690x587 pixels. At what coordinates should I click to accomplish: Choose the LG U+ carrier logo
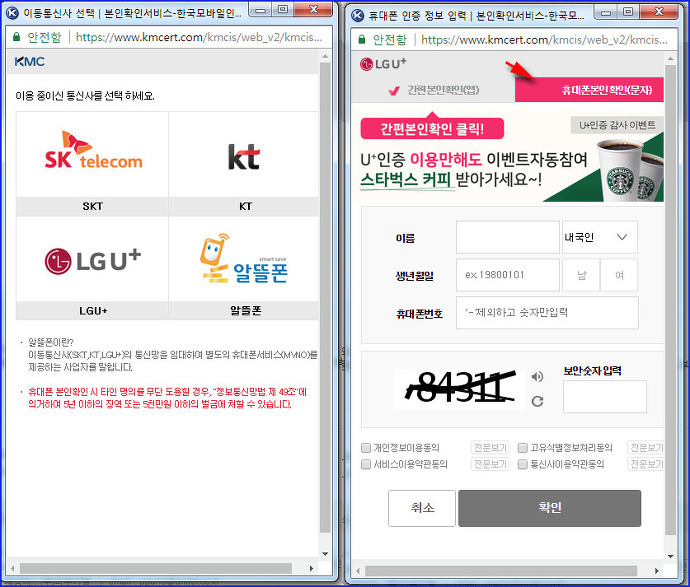93,260
